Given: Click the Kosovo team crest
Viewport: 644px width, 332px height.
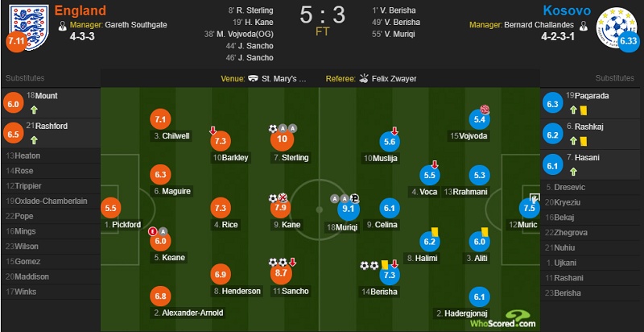Looking at the screenshot, I should [x=615, y=27].
